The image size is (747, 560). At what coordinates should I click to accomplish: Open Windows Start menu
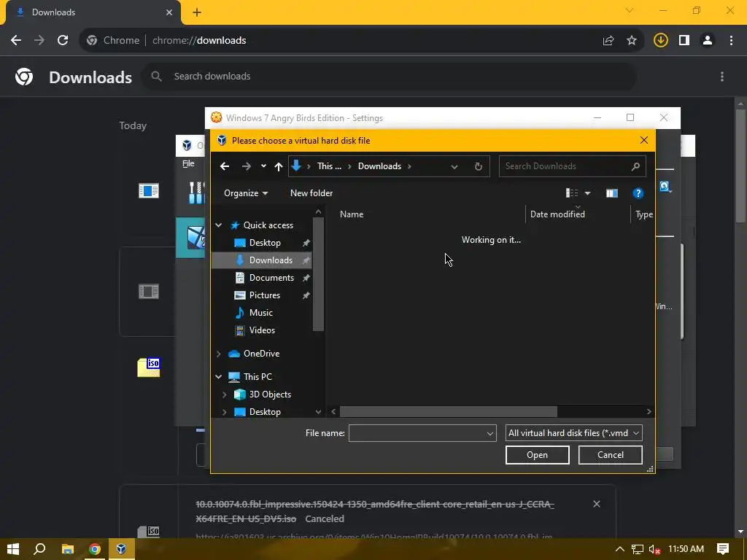pos(13,549)
